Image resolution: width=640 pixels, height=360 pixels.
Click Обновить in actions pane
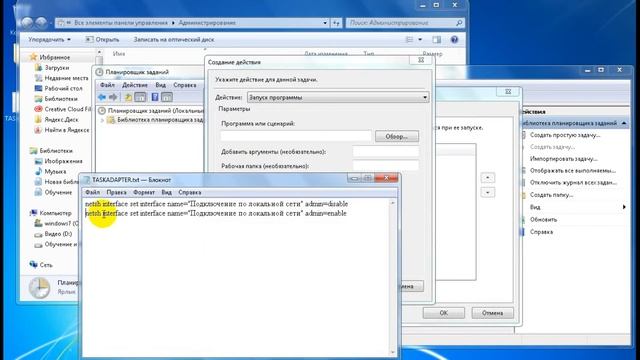point(543,220)
